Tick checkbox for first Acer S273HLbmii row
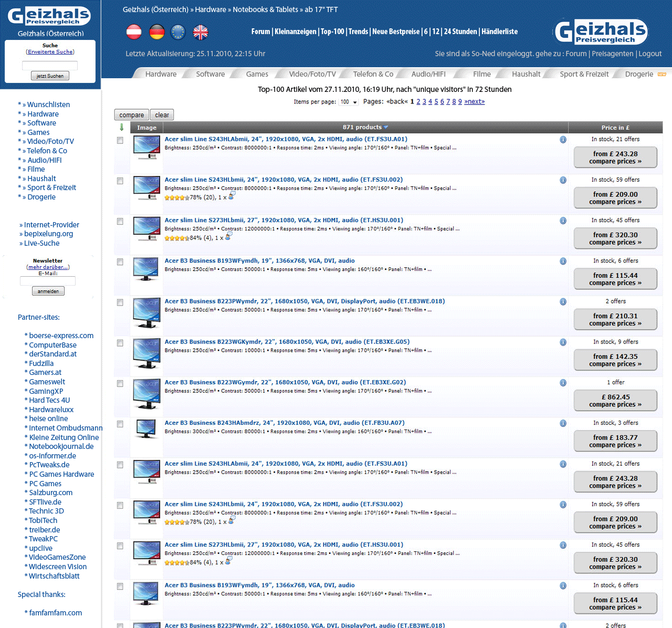This screenshot has width=672, height=628. pos(120,221)
